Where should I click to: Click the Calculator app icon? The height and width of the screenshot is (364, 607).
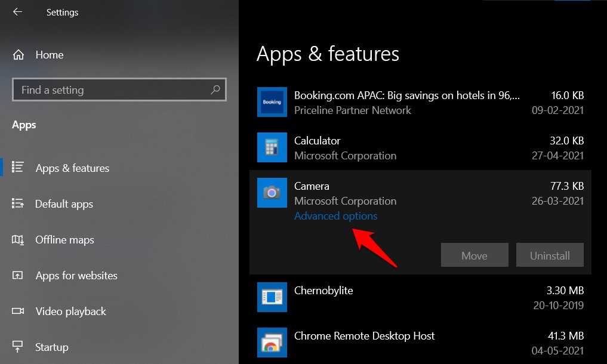[x=272, y=147]
